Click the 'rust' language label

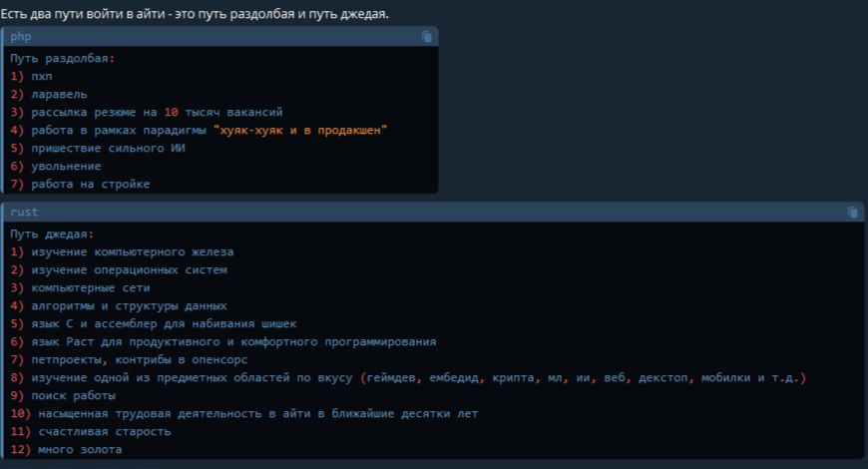[24, 213]
